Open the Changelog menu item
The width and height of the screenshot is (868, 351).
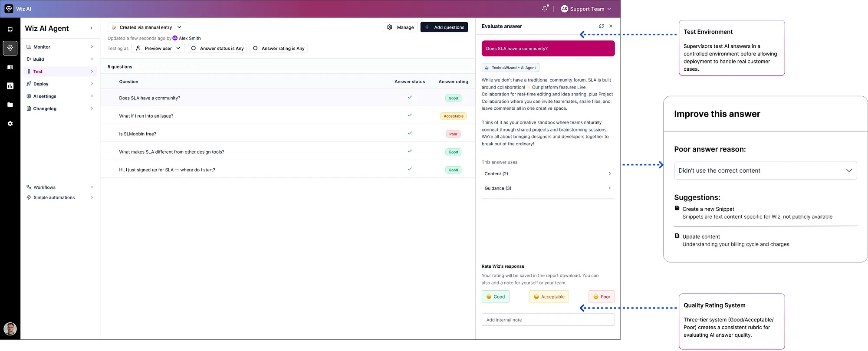(x=60, y=108)
